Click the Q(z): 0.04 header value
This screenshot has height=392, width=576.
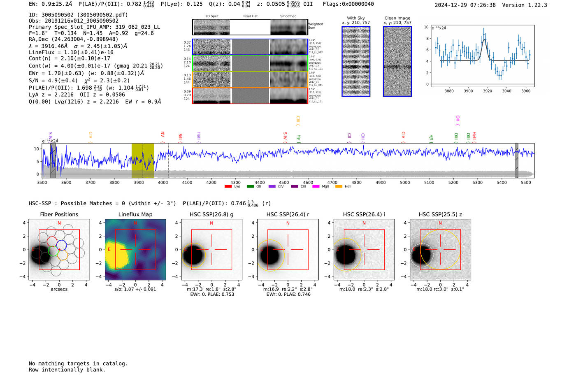230,4
